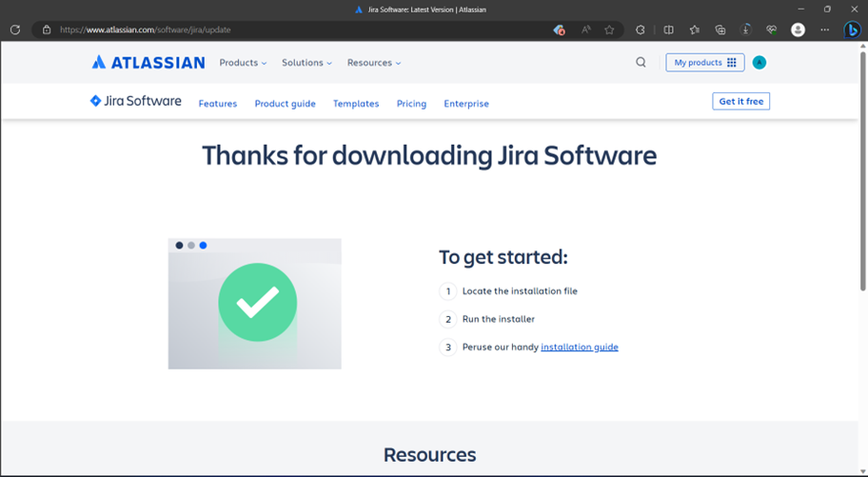
Task: Go to the Enterprise tab
Action: [466, 104]
